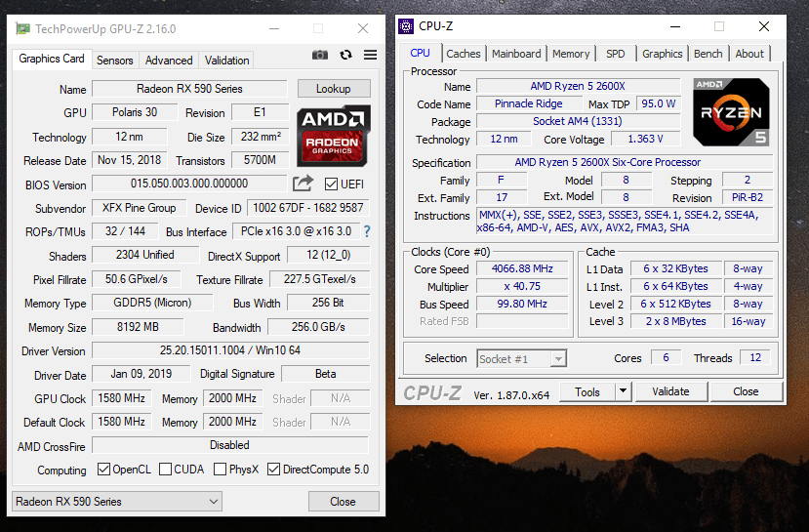Click the Bus Interface question mark

(x=367, y=231)
